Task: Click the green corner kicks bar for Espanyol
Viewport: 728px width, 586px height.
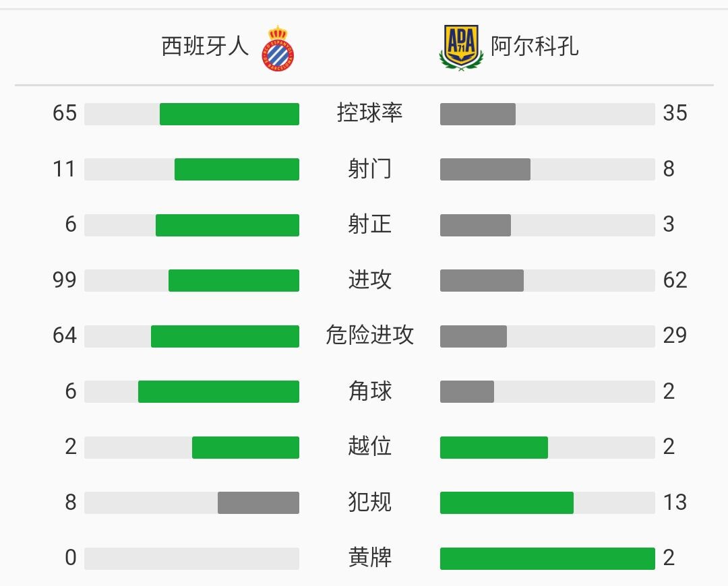Action: point(218,391)
